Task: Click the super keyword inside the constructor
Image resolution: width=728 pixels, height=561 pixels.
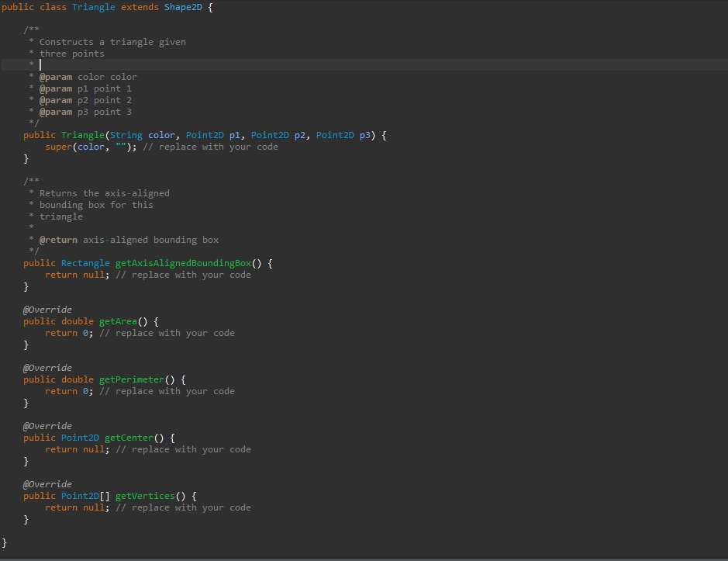Action: click(x=59, y=147)
